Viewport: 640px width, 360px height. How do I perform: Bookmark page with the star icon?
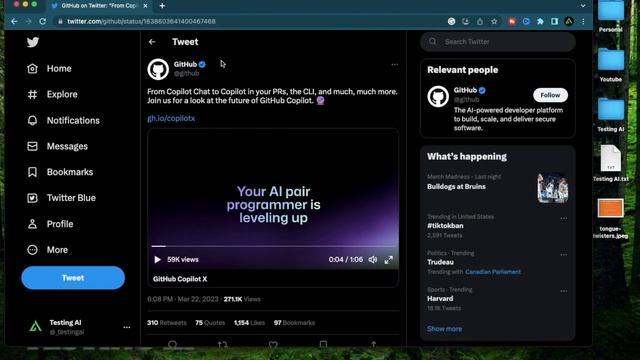494,21
